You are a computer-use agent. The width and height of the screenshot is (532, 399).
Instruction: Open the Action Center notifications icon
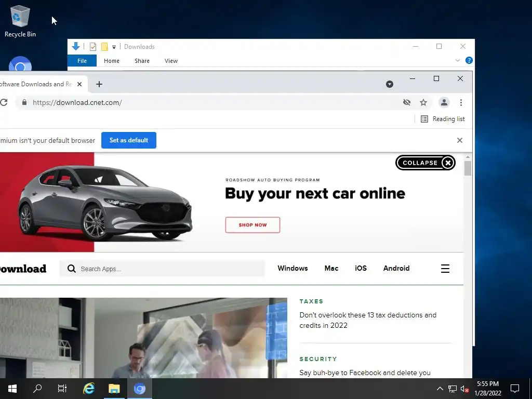515,389
